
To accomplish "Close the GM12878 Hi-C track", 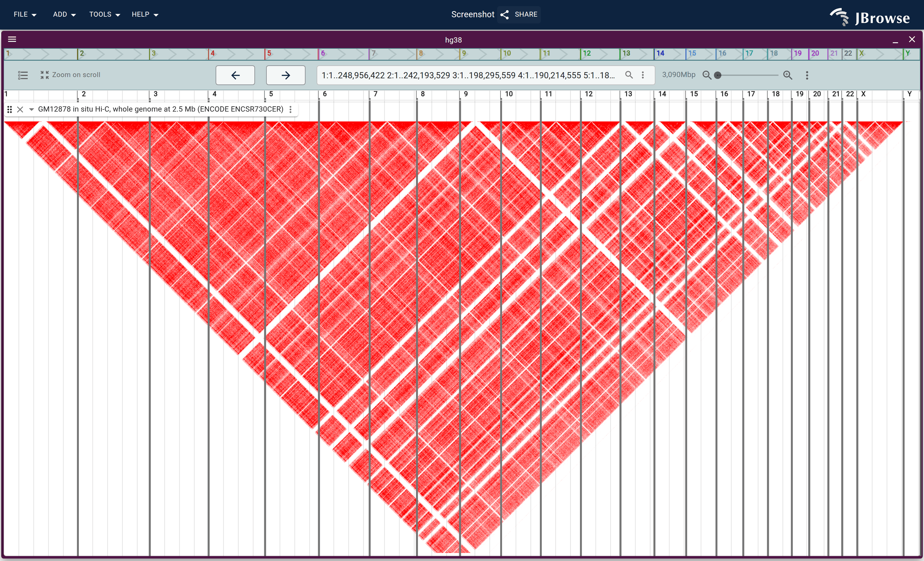I will (20, 109).
